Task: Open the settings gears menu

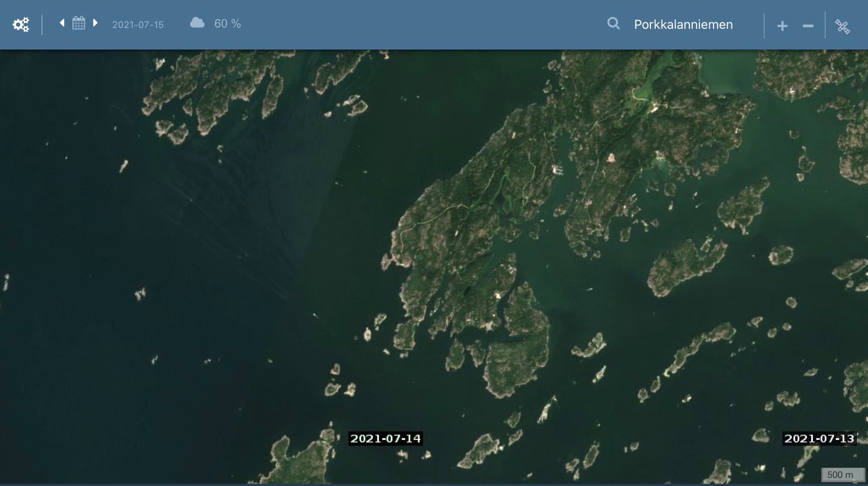Action: (21, 24)
